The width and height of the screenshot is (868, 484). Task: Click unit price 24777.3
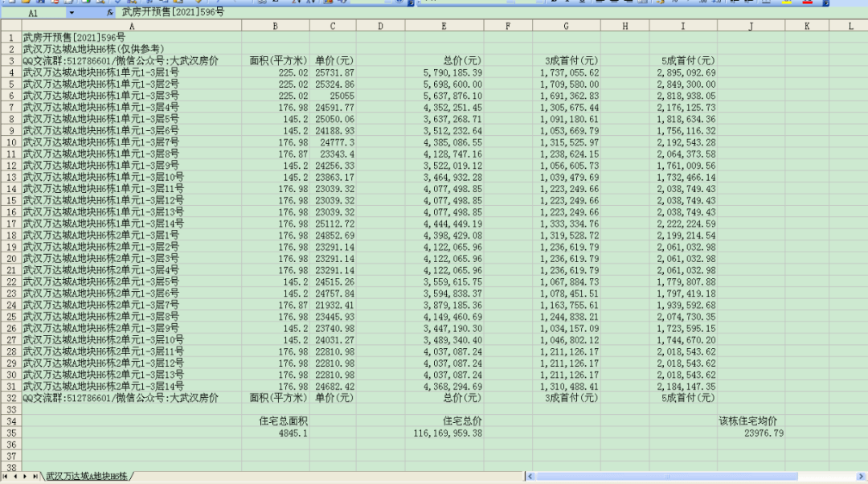pos(337,142)
